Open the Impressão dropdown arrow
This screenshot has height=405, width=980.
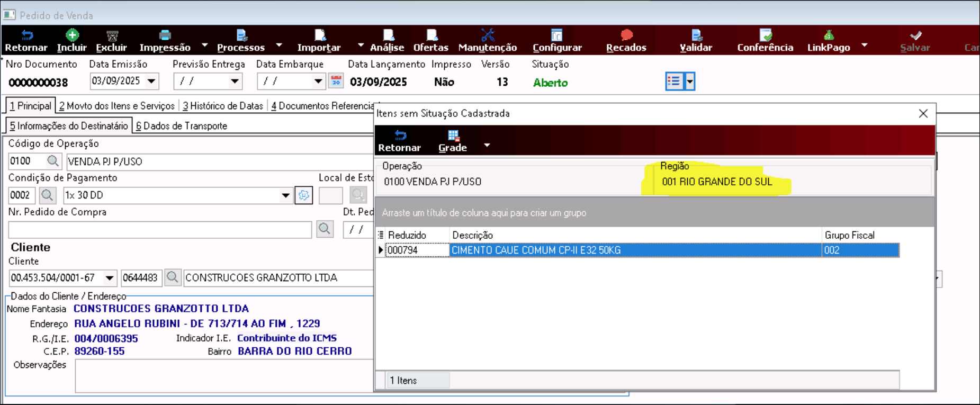[x=205, y=46]
